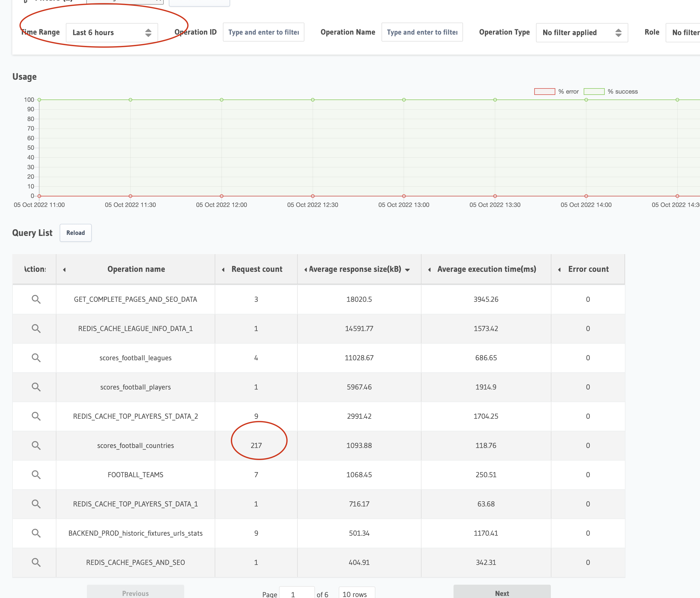Select GET_COMPLETE_PAGES_AND_SEO_DATA operation name
The image size is (700, 598).
[x=136, y=299]
